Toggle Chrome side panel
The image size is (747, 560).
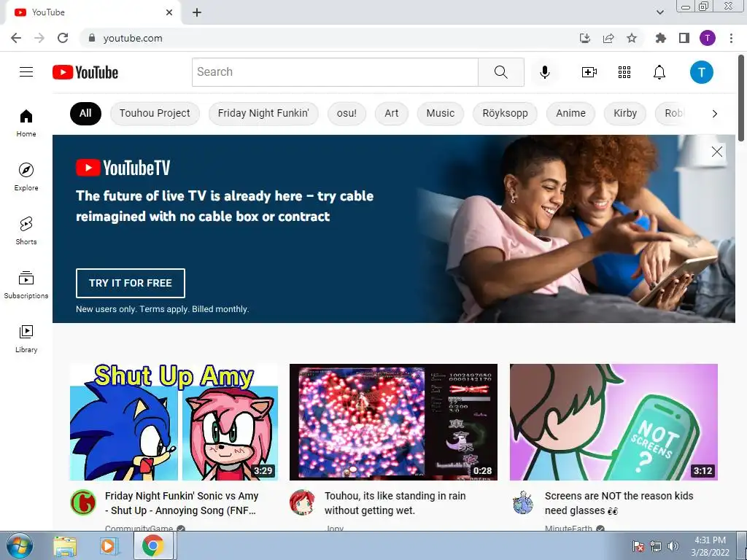point(684,38)
